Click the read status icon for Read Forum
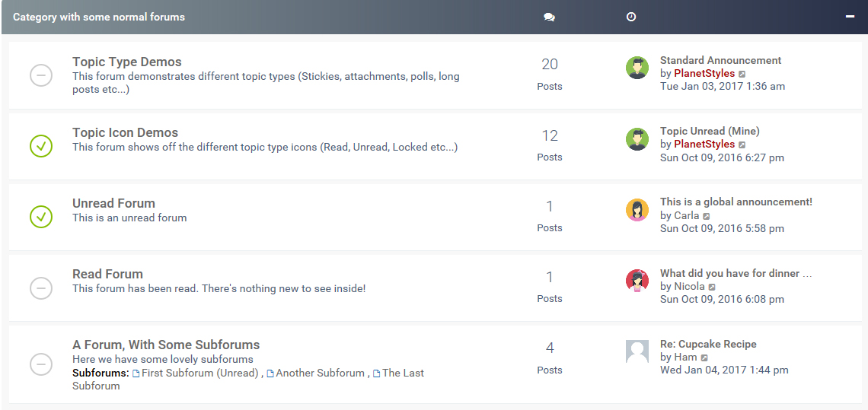 click(41, 288)
